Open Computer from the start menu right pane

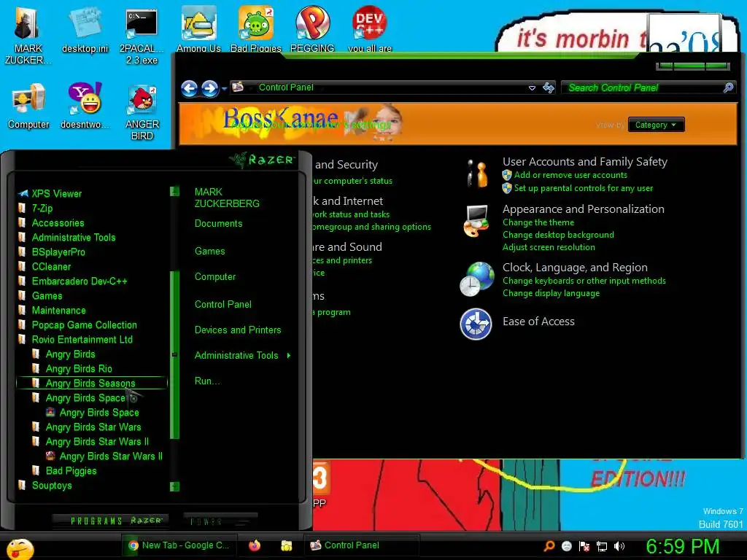(x=215, y=276)
